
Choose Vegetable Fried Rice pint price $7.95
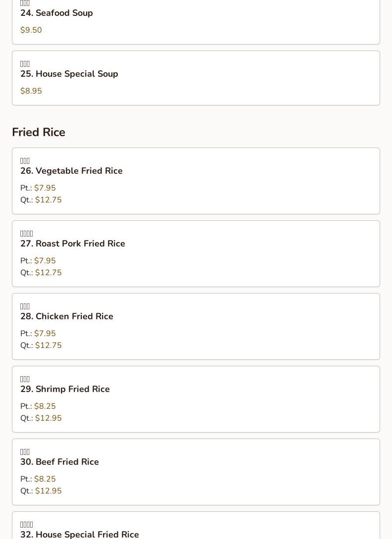45,188
